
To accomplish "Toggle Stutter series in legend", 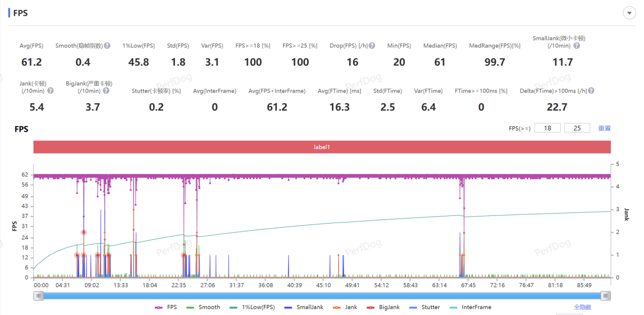I will point(424,307).
